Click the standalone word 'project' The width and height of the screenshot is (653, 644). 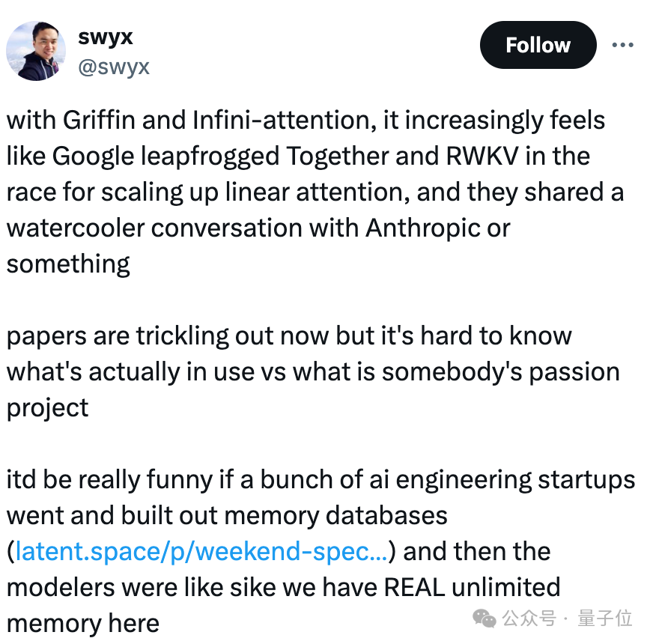pyautogui.click(x=47, y=407)
